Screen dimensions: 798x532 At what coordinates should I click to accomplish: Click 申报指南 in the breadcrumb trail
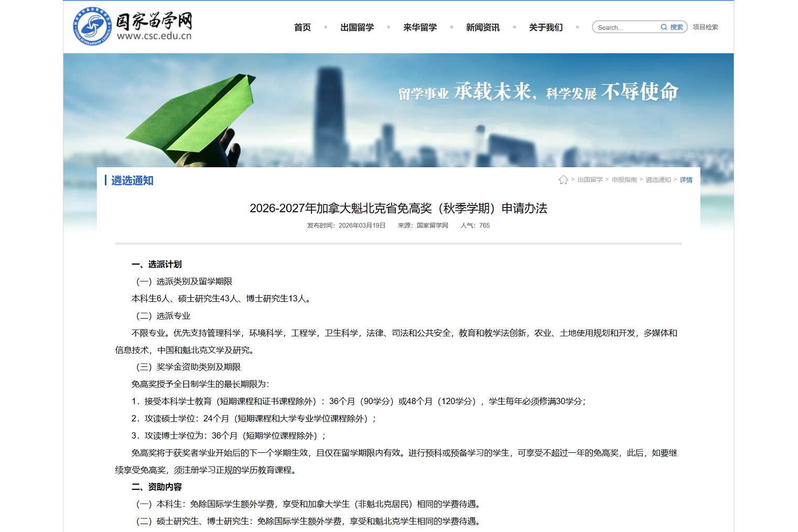tap(624, 180)
